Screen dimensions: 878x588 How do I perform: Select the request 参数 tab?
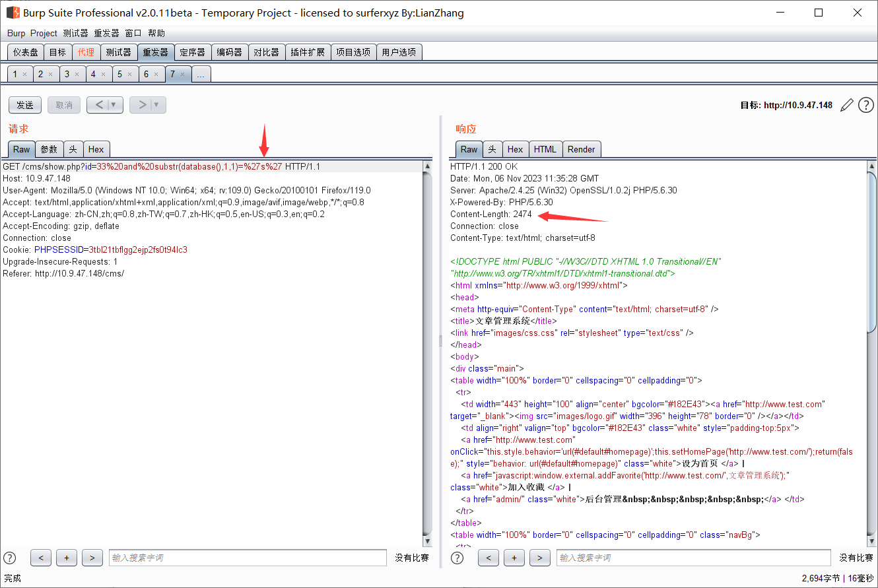[49, 149]
